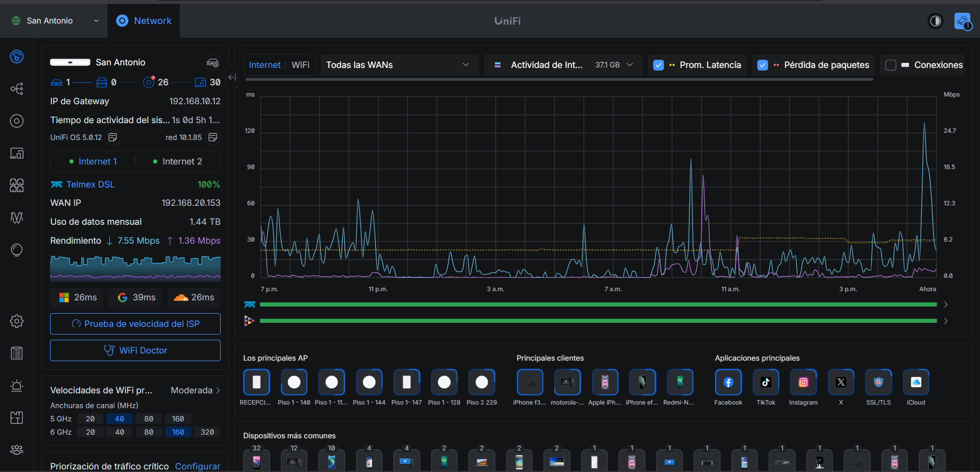Open the Actividad de Int... dropdown
Image resolution: width=980 pixels, height=472 pixels.
point(563,65)
